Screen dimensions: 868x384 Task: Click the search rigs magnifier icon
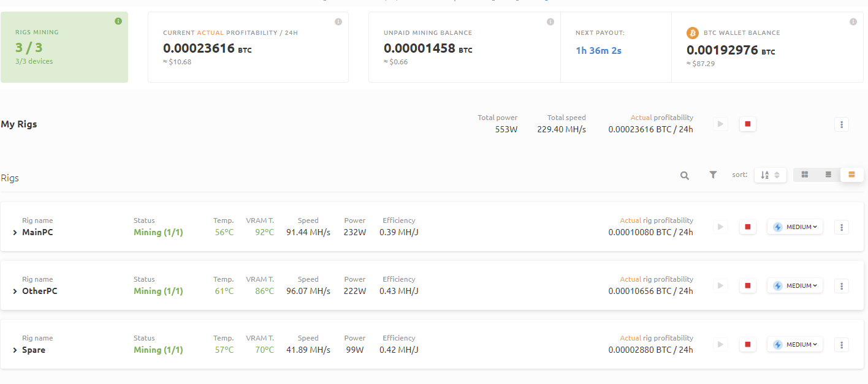point(684,175)
